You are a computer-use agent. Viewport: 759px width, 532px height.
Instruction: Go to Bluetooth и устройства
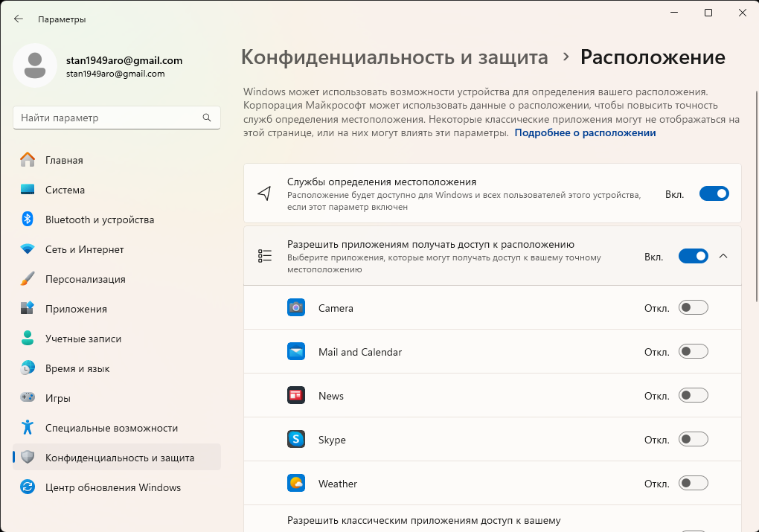[117, 219]
